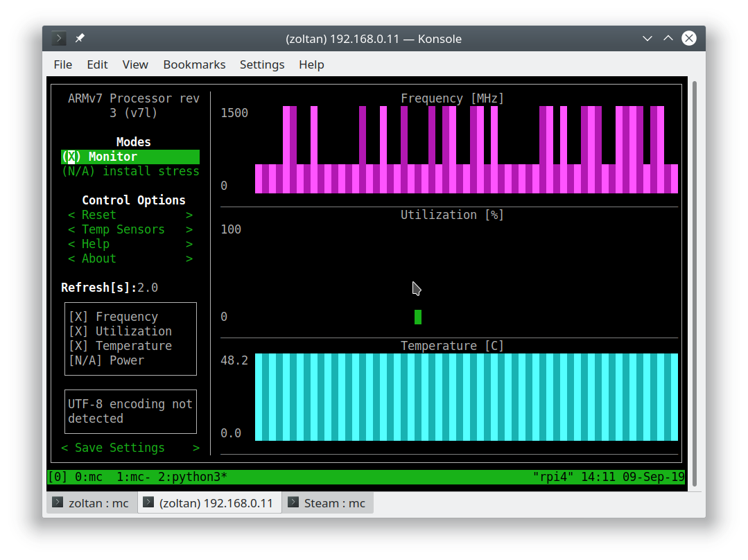The height and width of the screenshot is (560, 748).
Task: Click the pin icon in the title bar
Action: (80, 39)
